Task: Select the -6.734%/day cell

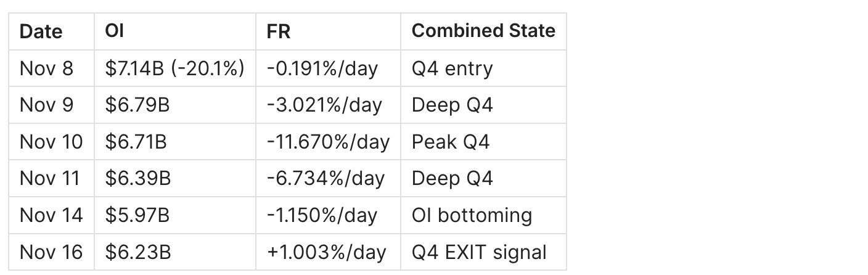Action: coord(325,179)
